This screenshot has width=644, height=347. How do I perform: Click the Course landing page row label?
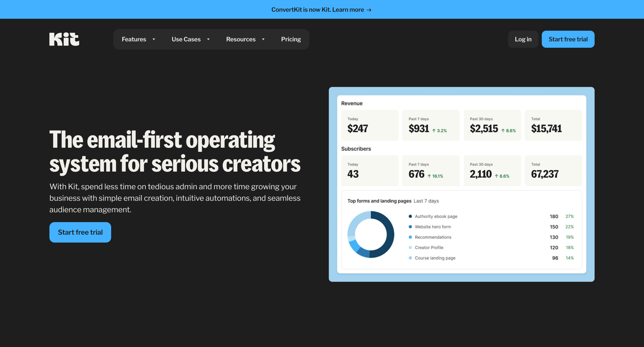435,258
